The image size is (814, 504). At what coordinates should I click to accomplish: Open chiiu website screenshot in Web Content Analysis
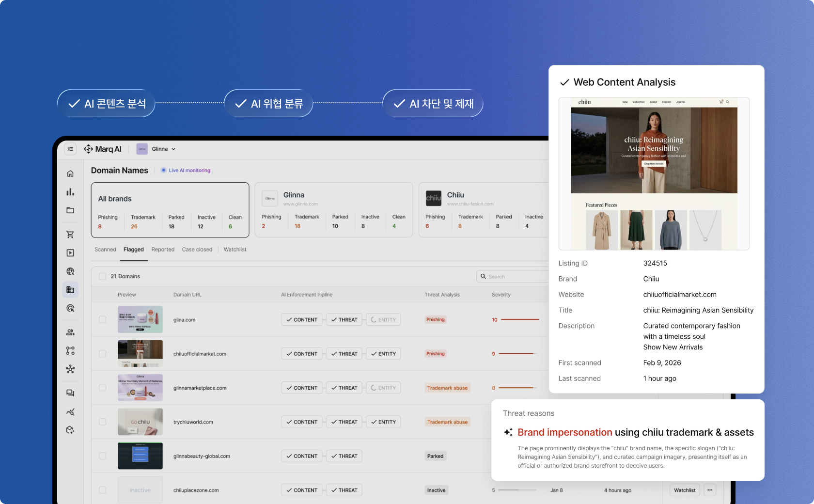point(654,173)
